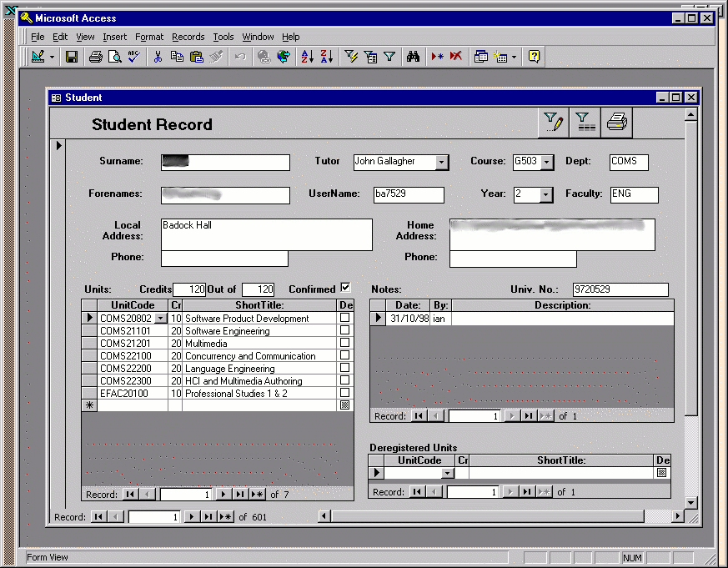Jump to the last unit record in Units navigator

(240, 495)
